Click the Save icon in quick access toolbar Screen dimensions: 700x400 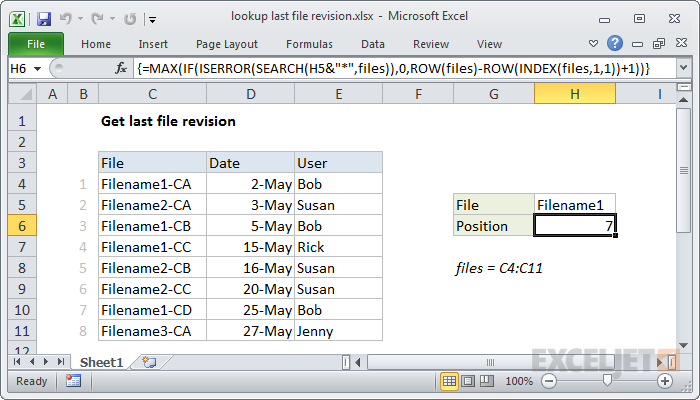pyautogui.click(x=43, y=17)
